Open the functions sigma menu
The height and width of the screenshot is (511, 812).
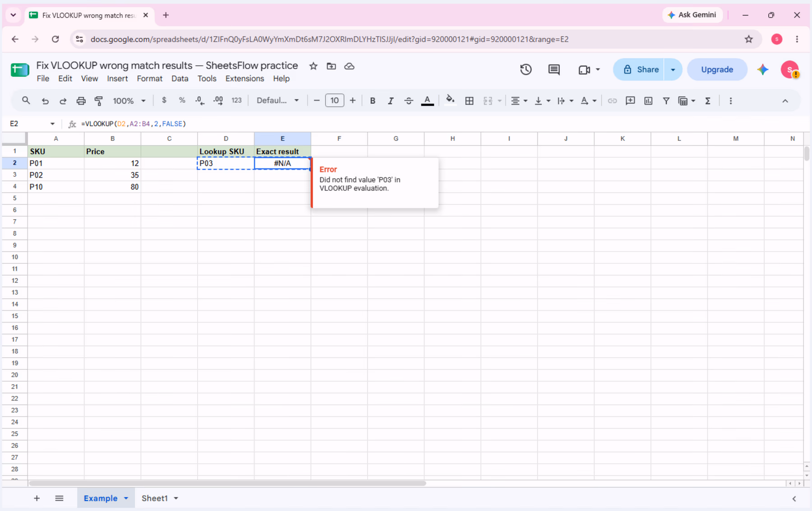click(708, 101)
